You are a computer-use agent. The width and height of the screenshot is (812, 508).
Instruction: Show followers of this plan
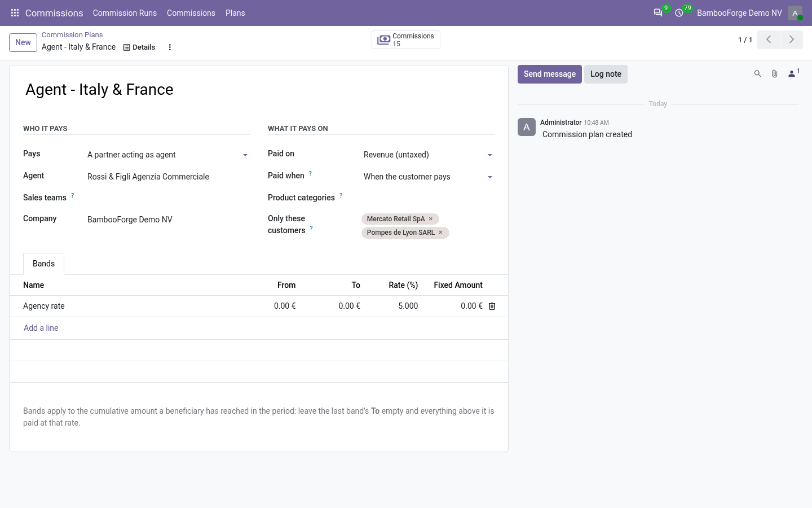point(793,73)
